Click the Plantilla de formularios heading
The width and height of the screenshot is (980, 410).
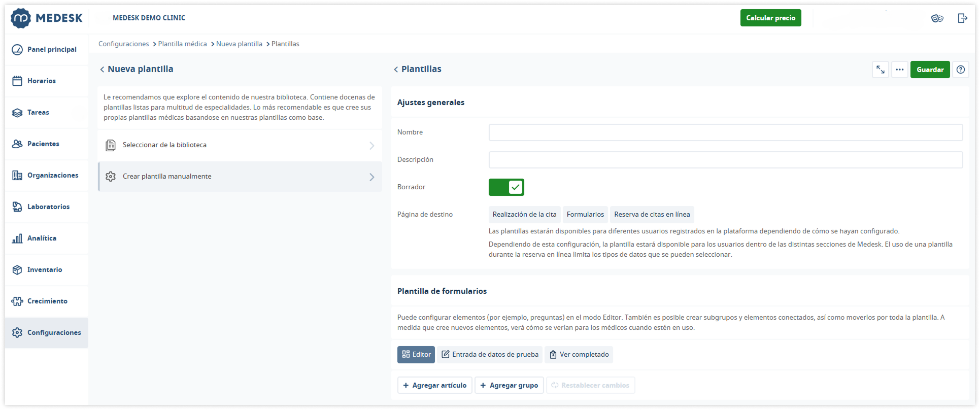click(x=442, y=291)
